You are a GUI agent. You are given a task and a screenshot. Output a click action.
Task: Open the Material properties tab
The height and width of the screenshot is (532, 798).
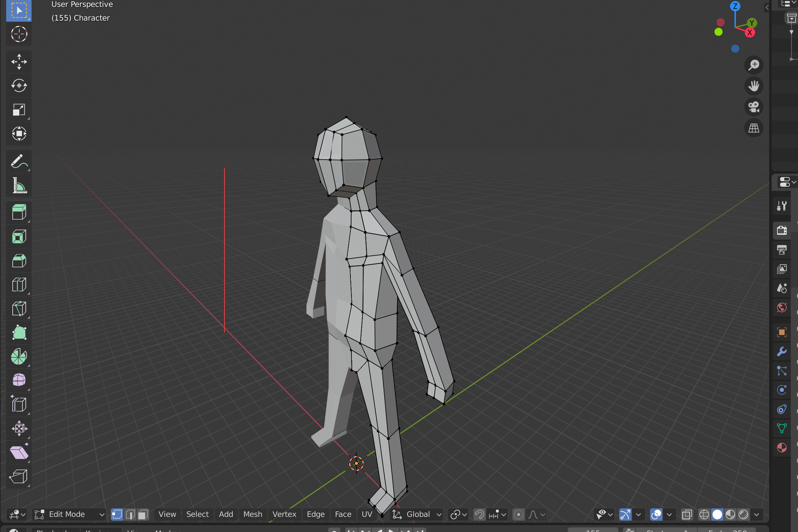pos(782,448)
